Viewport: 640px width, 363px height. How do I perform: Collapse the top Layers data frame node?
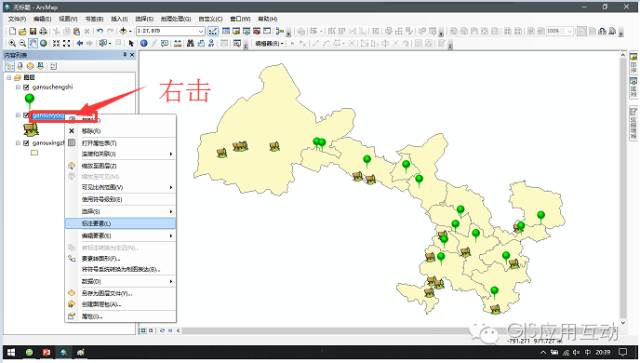pyautogui.click(x=9, y=78)
